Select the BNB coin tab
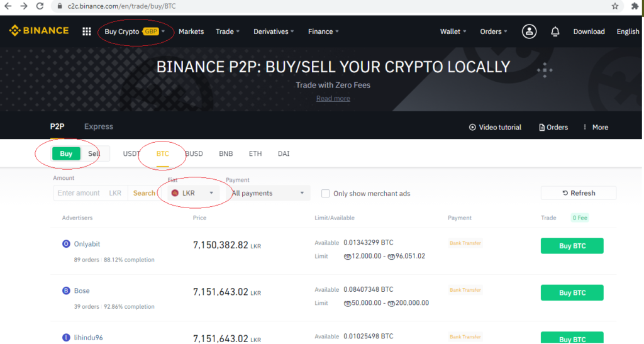The height and width of the screenshot is (344, 644). pyautogui.click(x=226, y=153)
